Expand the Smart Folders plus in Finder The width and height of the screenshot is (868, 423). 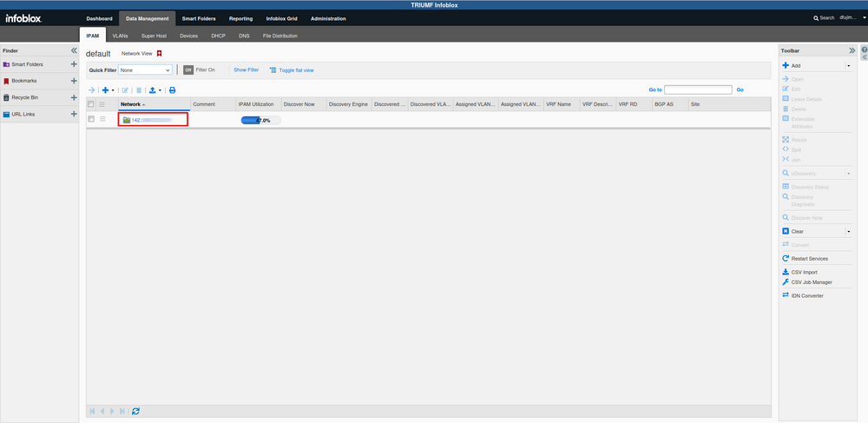tap(74, 64)
